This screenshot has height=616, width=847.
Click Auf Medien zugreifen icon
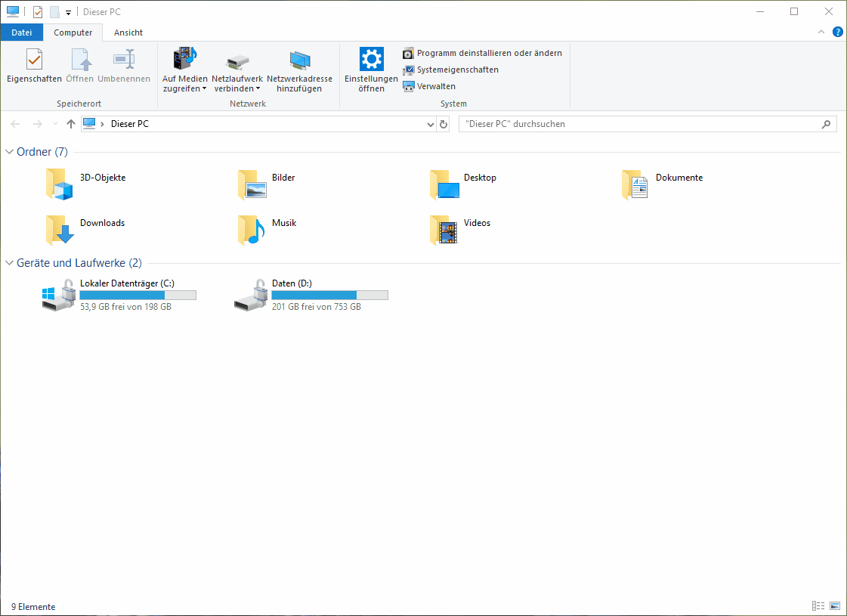[185, 58]
